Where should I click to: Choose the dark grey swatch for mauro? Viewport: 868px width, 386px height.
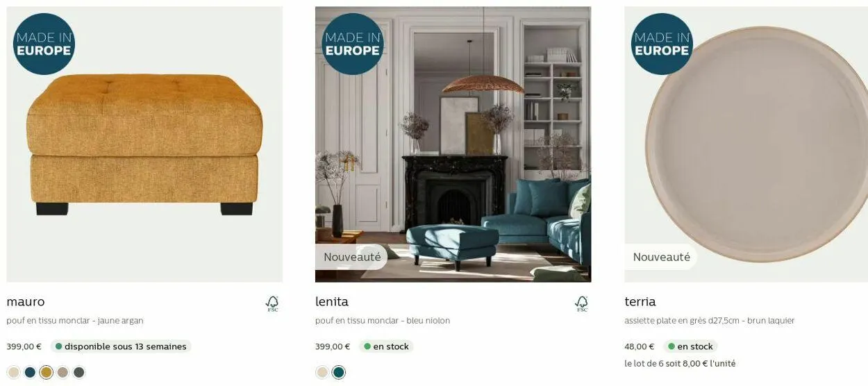(x=79, y=372)
